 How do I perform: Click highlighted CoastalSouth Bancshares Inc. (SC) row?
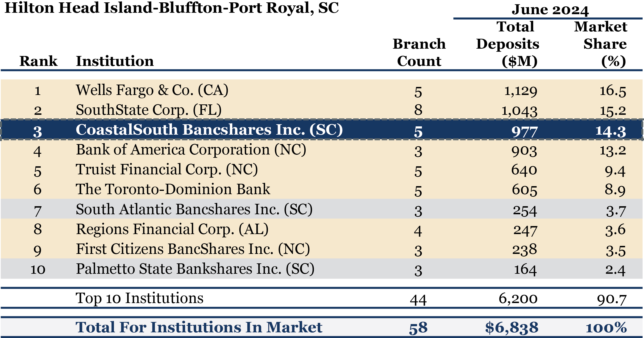[x=209, y=130]
